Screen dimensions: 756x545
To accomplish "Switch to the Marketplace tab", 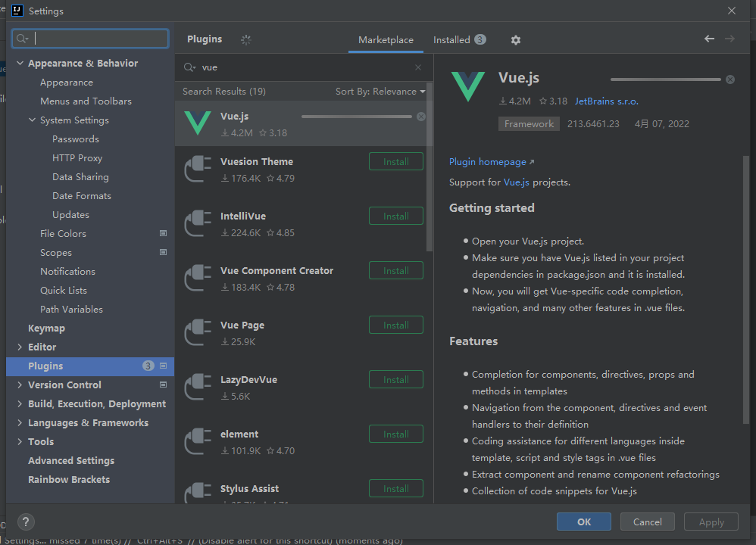I will pos(386,40).
